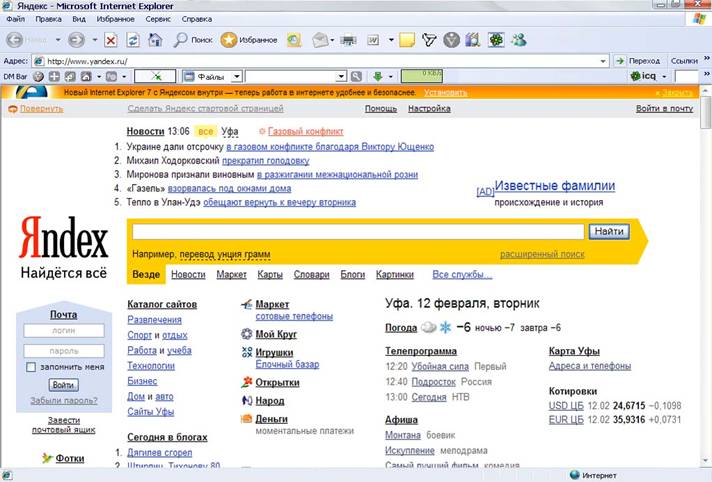Screen dimensions: 712x482
Task: Open the Забыли пароль? link
Action: point(64,401)
